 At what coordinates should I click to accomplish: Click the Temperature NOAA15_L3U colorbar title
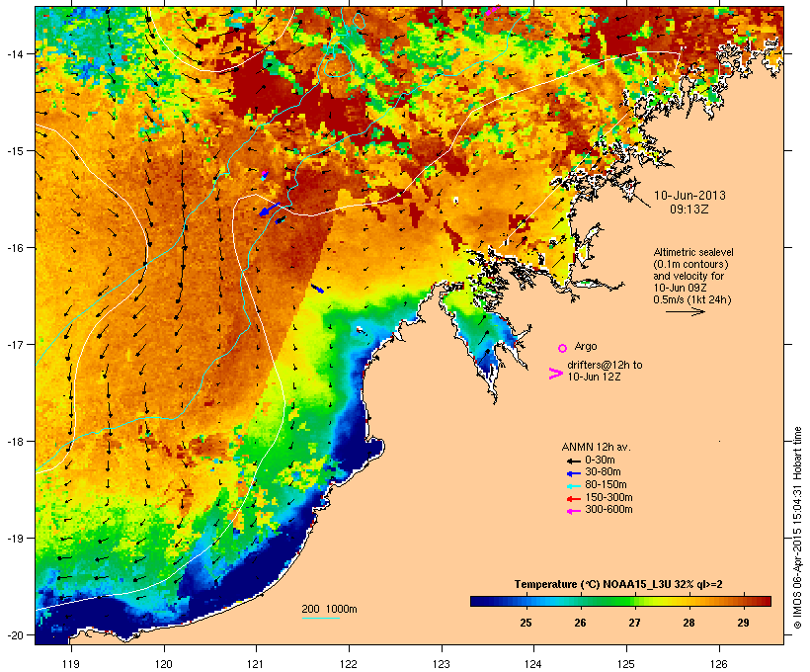coord(618,585)
